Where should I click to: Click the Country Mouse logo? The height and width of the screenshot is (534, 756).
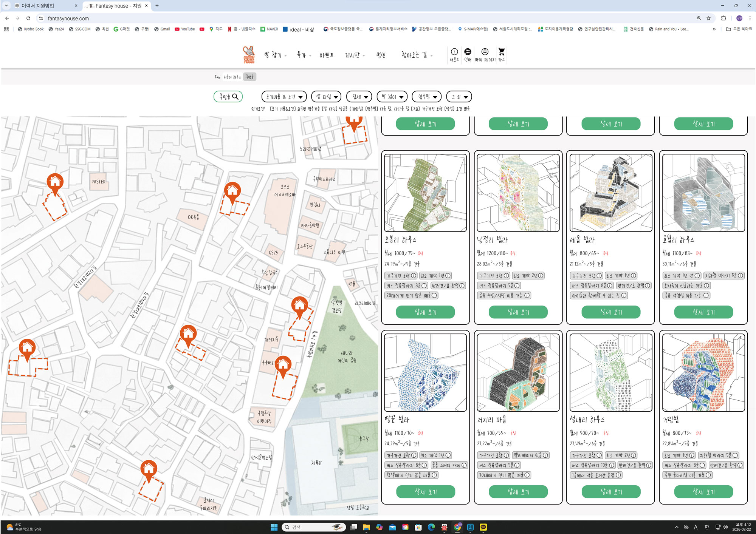pos(249,55)
